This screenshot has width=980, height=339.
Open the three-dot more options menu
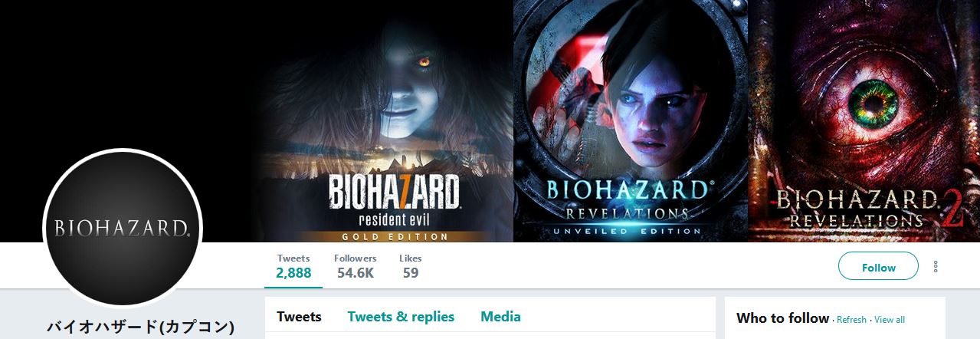[x=936, y=267]
